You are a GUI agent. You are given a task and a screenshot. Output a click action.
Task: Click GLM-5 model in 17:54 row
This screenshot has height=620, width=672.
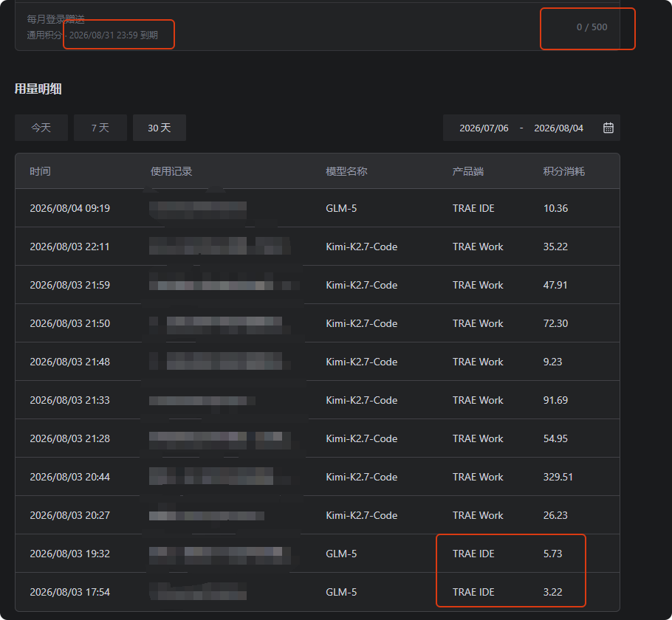(341, 592)
